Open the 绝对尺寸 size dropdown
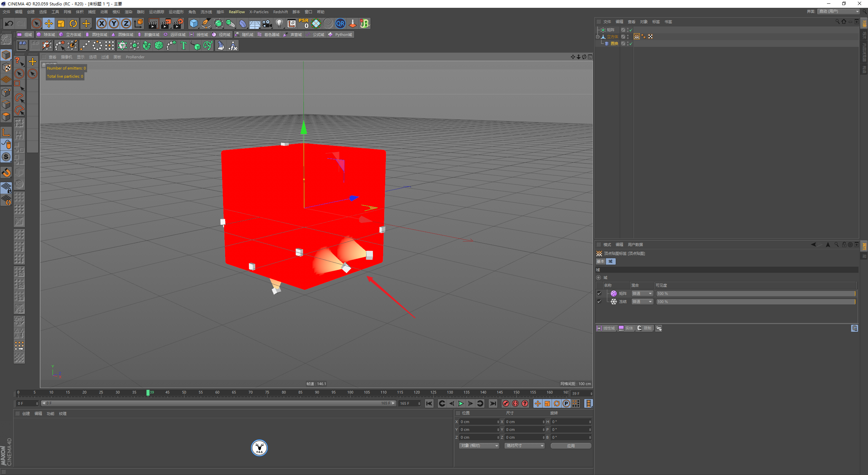868x475 pixels. (525, 446)
